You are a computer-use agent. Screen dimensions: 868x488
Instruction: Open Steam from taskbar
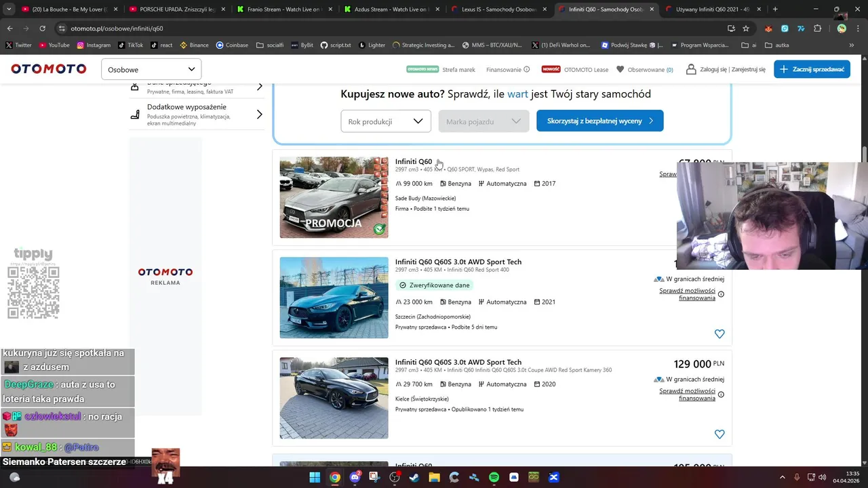click(x=414, y=477)
